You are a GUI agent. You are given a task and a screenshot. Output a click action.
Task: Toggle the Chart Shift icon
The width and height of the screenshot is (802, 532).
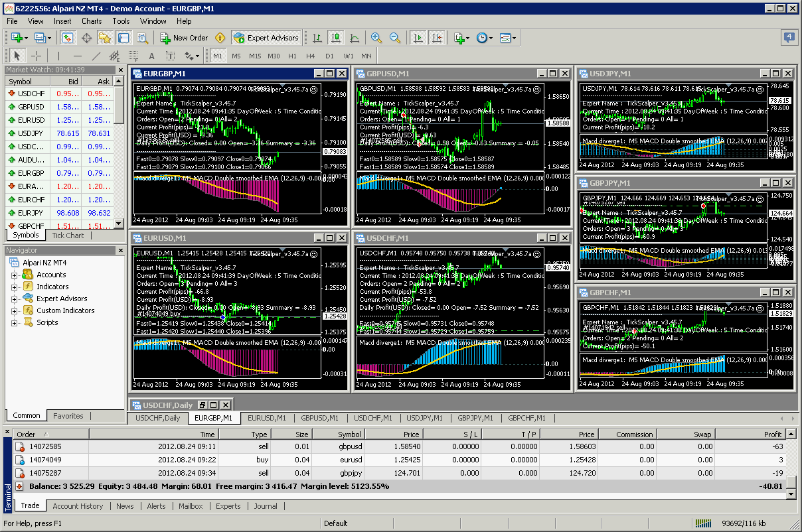pyautogui.click(x=436, y=38)
